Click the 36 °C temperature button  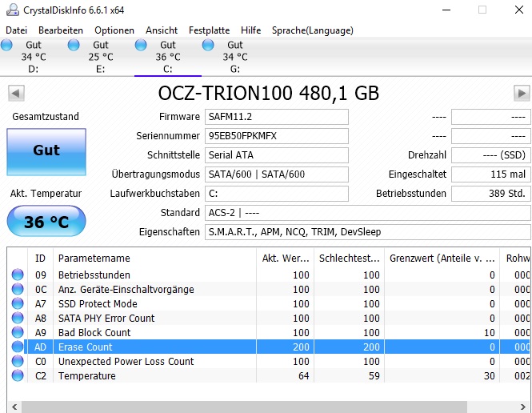pos(46,221)
